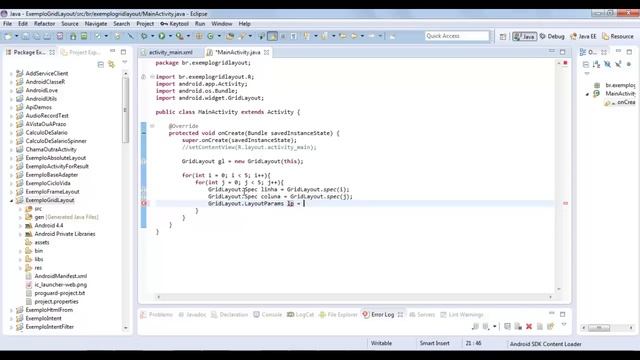The width and height of the screenshot is (640, 360).
Task: Open the Navigate menu
Action: pos(96,24)
